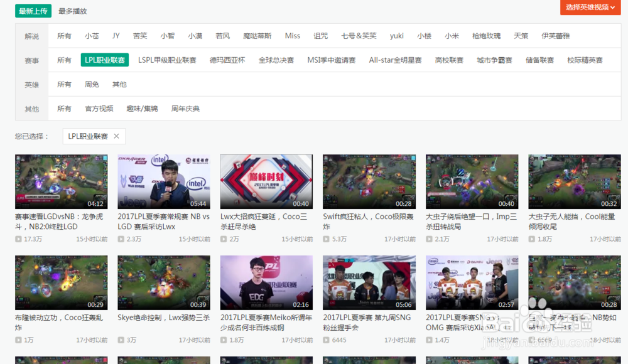Choose 所有 in the 解说 row

tap(64, 36)
